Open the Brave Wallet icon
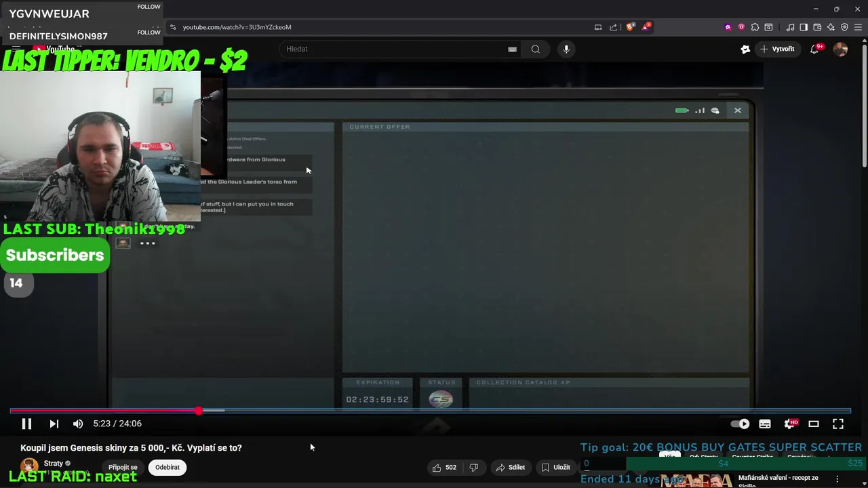 [817, 27]
